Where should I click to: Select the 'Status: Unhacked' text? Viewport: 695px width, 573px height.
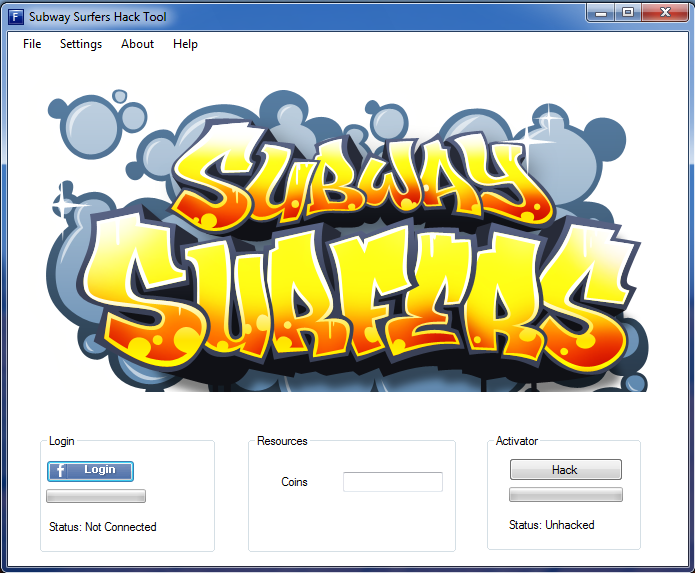[x=551, y=525]
